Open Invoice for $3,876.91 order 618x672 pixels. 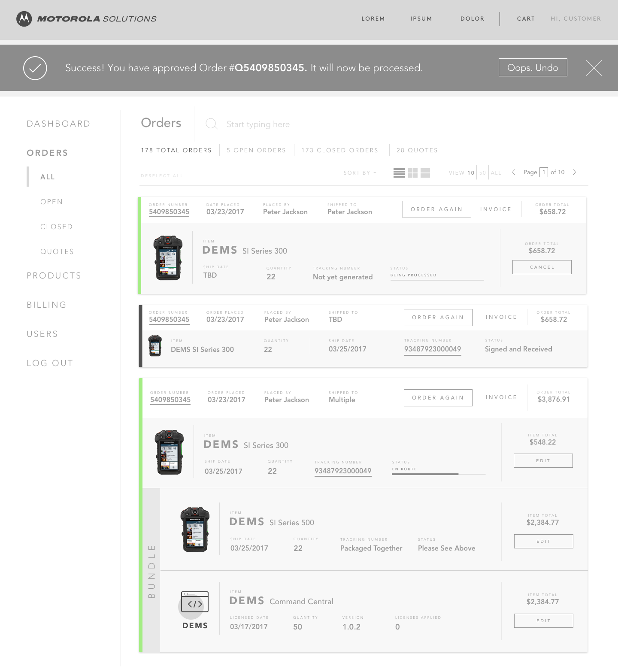point(501,397)
